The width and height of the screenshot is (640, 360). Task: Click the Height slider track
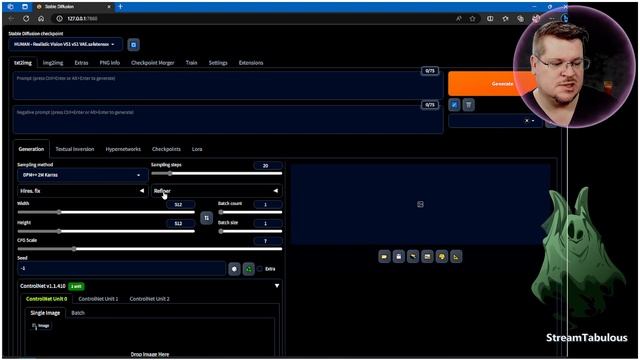tap(106, 231)
